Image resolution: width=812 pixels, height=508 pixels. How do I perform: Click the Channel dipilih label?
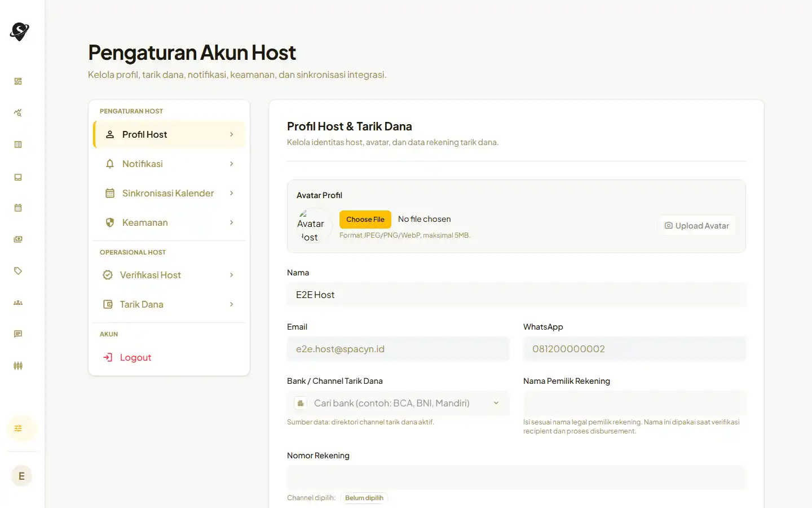click(x=311, y=498)
